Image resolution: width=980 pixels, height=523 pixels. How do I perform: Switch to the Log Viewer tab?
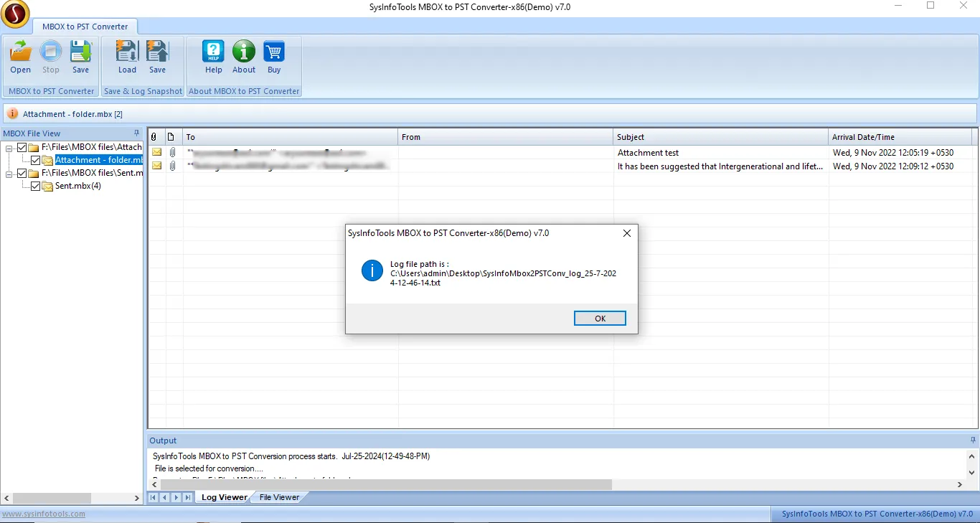tap(224, 497)
